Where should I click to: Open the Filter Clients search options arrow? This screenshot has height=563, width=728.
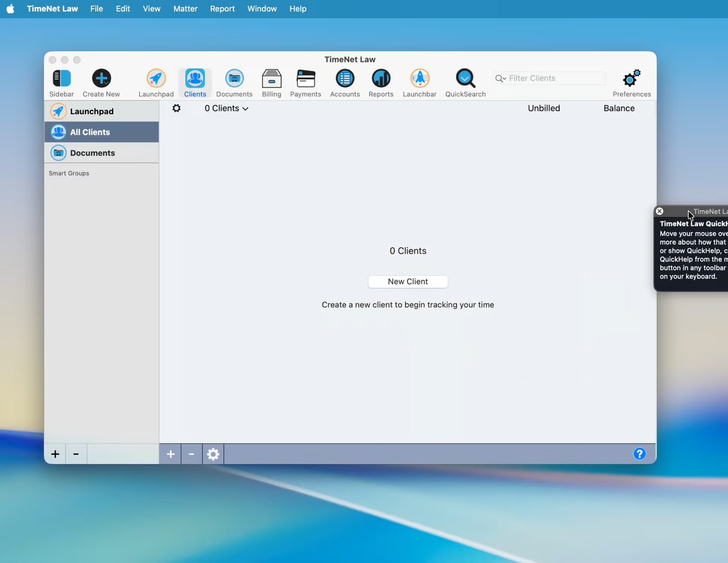click(x=501, y=78)
